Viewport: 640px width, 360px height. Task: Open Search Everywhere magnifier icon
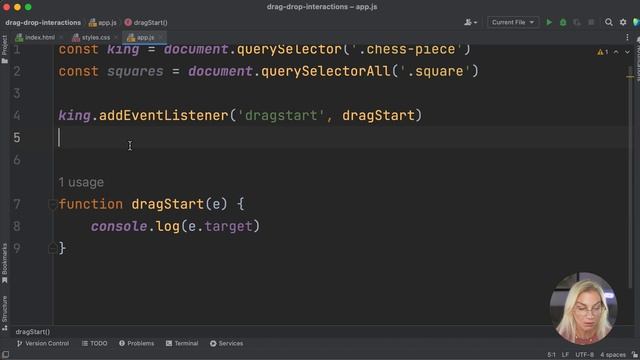[x=609, y=22]
